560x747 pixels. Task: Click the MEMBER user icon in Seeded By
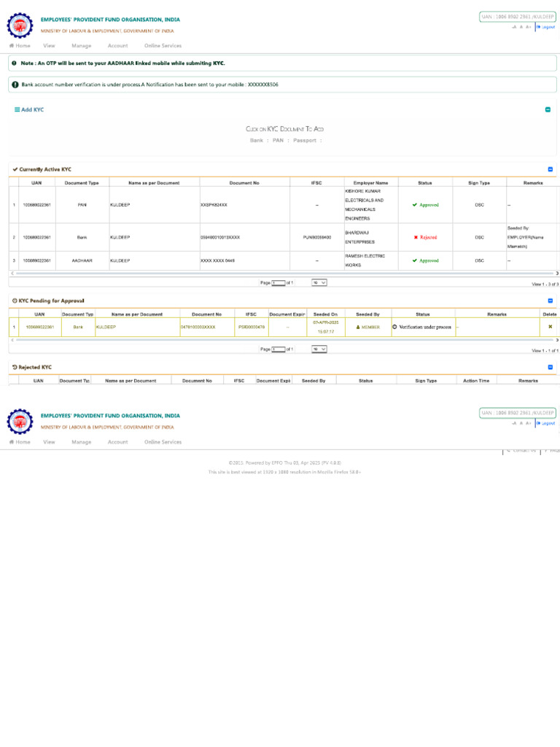(x=358, y=328)
